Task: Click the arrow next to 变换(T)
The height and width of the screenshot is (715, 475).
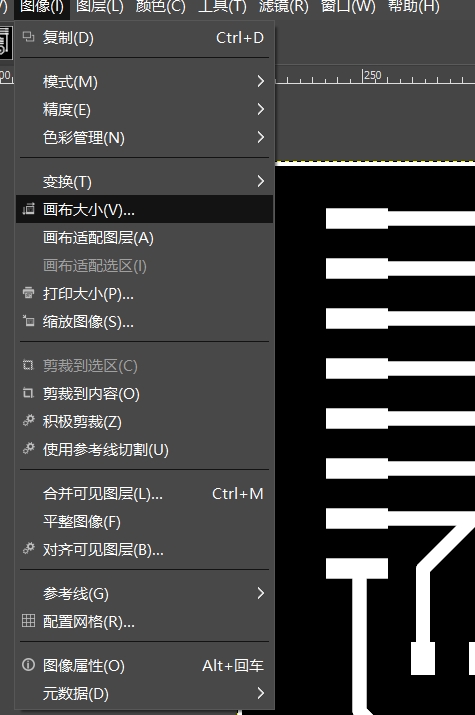Action: 260,181
